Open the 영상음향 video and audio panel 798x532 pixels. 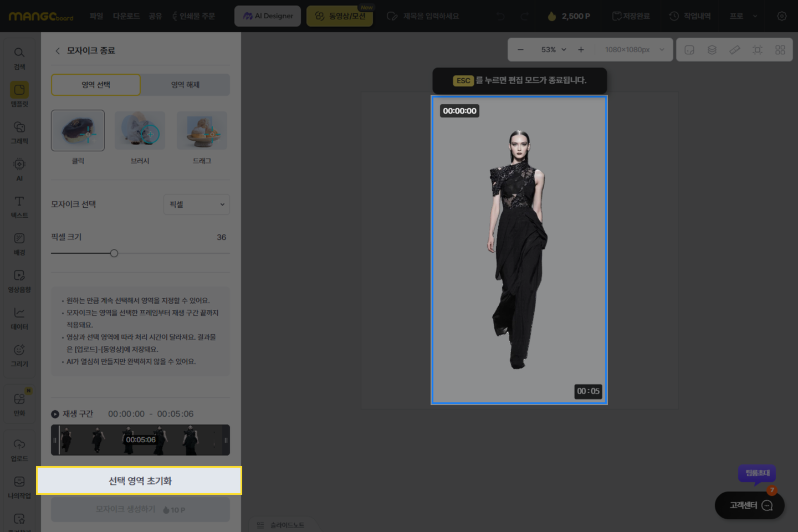point(19,281)
